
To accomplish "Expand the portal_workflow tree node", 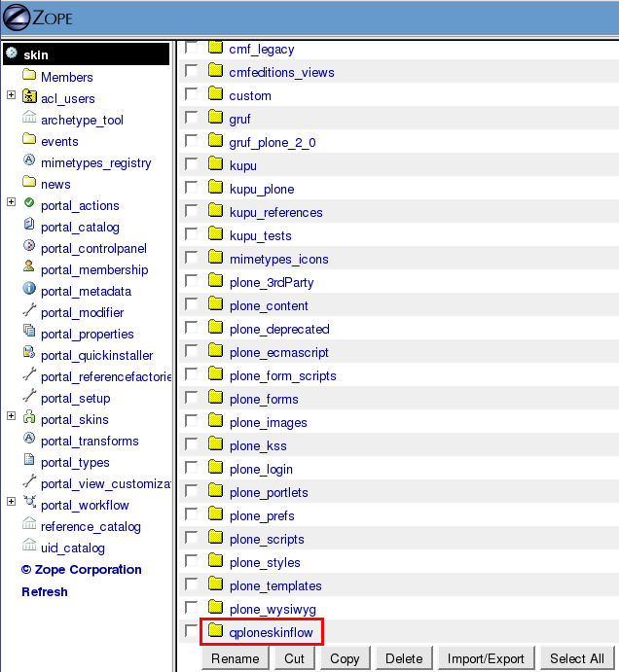I will pos(11,501).
